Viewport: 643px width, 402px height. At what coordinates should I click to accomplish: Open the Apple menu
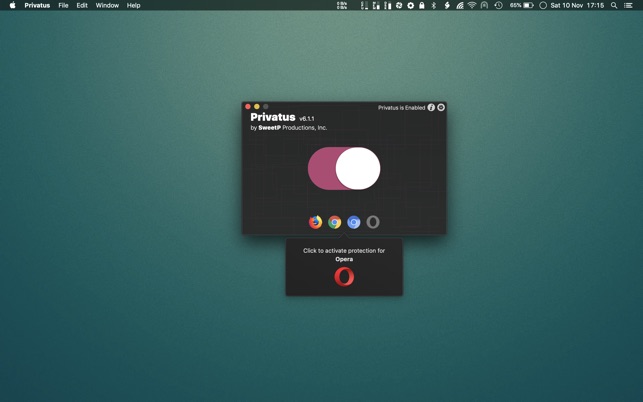(13, 5)
